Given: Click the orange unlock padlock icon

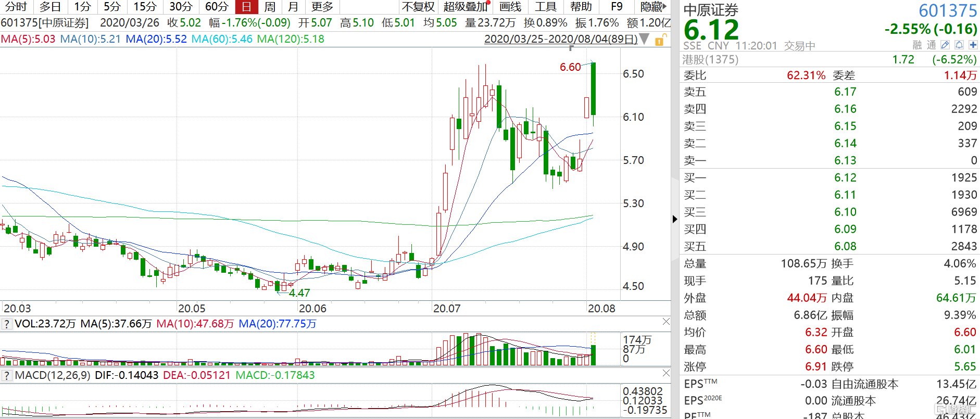Looking at the screenshot, I should pyautogui.click(x=660, y=40).
